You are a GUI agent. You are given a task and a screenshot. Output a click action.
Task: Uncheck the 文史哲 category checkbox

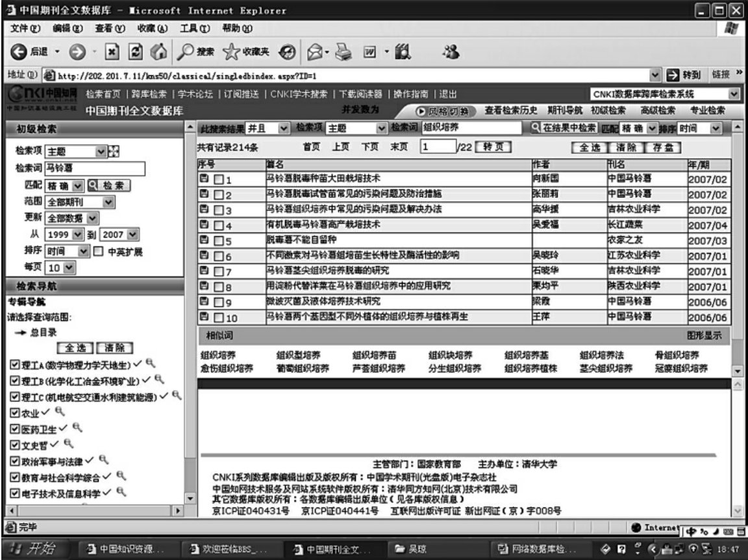coord(14,445)
